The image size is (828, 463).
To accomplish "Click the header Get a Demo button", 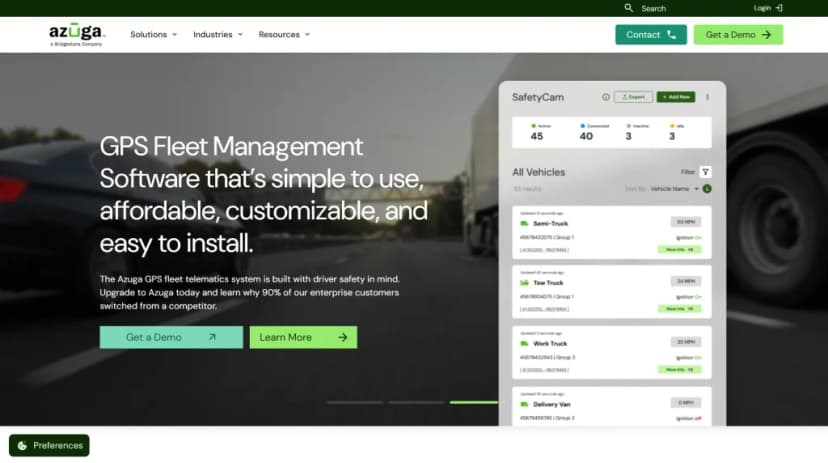I will point(738,35).
